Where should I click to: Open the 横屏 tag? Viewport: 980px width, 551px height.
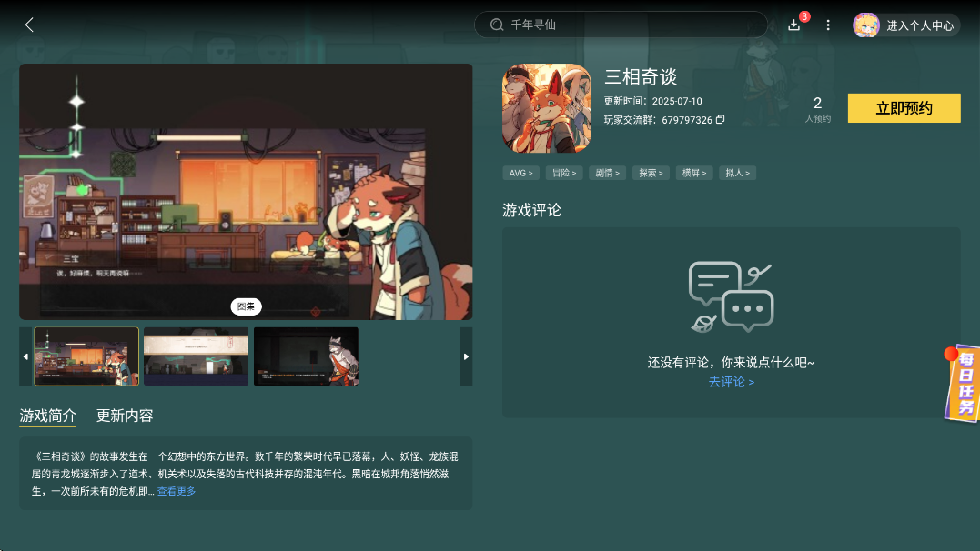coord(693,173)
